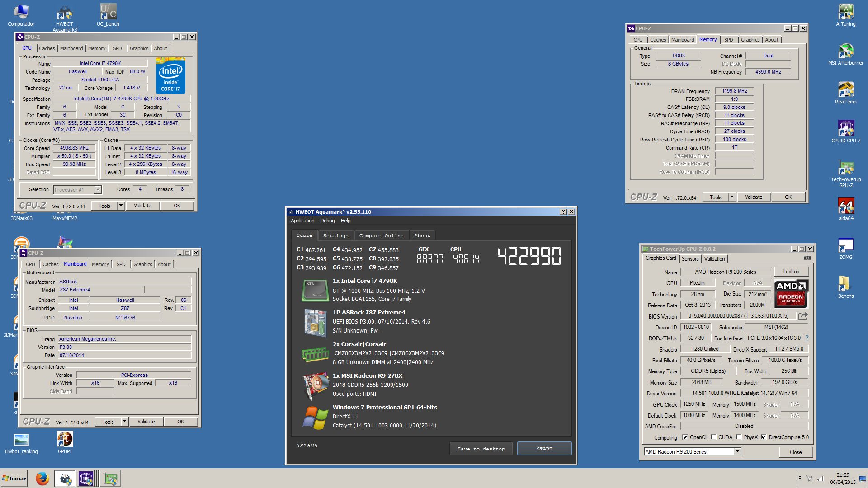Image resolution: width=868 pixels, height=488 pixels.
Task: Open the Benchs folder on the desktop
Action: click(845, 287)
